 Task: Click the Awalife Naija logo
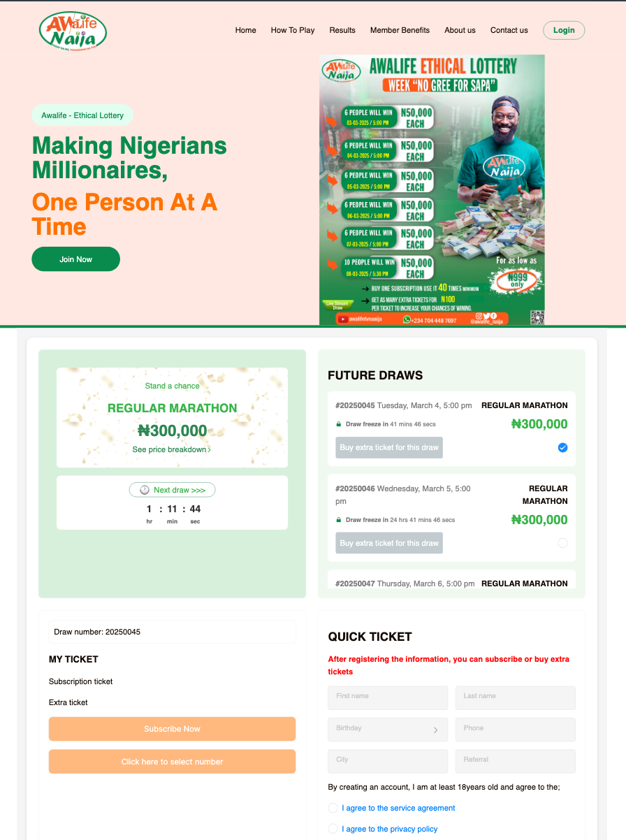[73, 31]
